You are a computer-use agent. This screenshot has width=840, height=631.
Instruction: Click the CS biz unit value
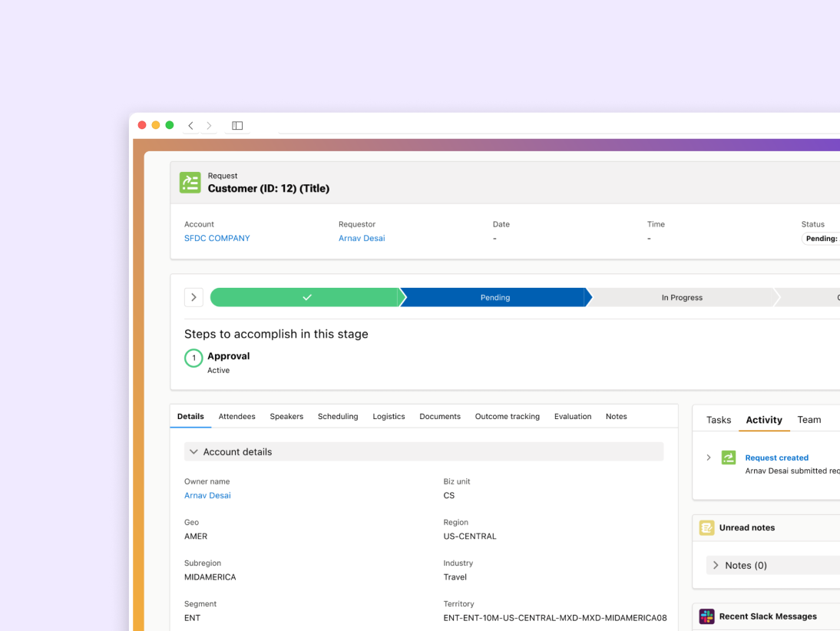click(x=449, y=495)
